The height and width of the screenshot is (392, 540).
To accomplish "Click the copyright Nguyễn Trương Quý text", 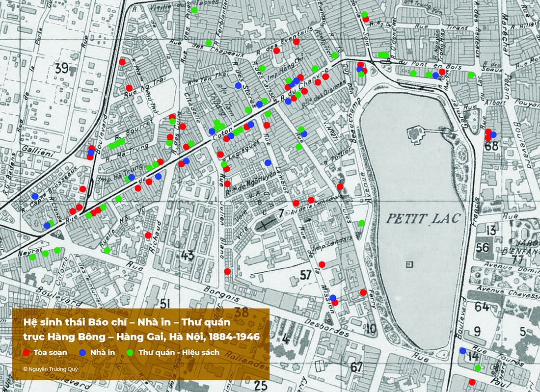I will coord(51,368).
